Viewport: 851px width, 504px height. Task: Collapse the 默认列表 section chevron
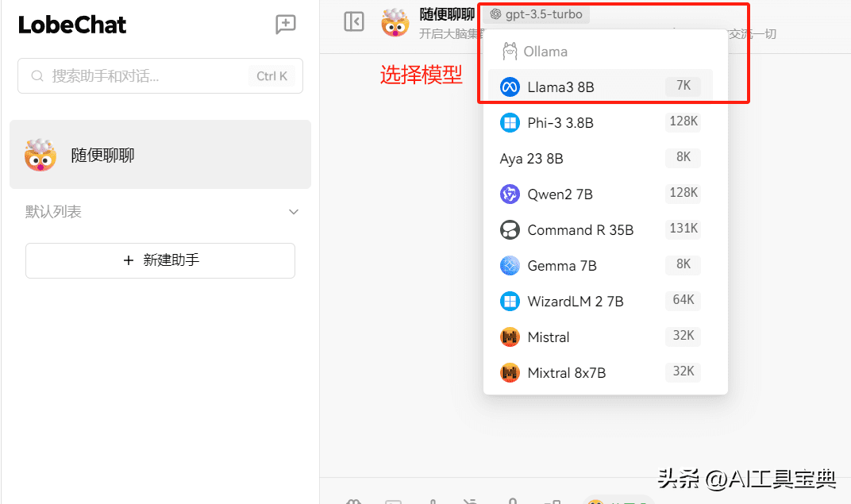click(x=294, y=212)
